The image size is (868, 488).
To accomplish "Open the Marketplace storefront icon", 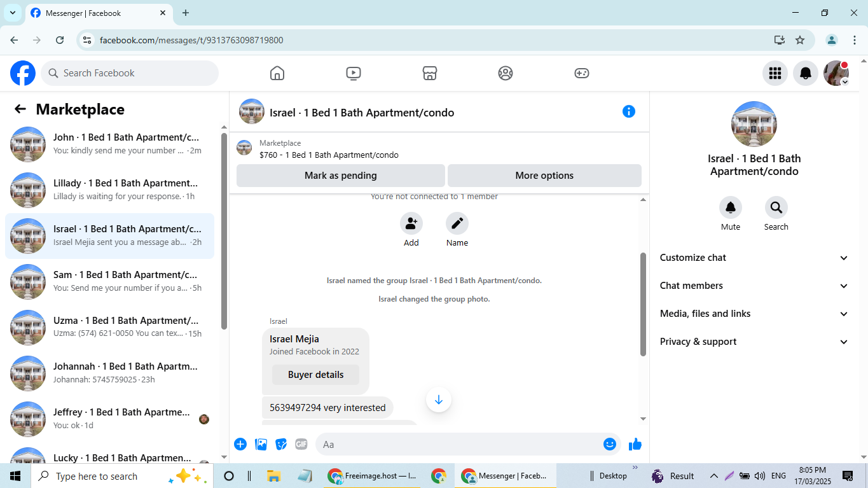I will [430, 73].
